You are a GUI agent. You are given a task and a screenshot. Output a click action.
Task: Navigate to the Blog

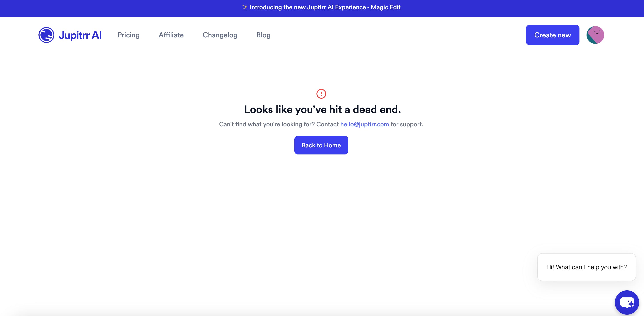coord(263,35)
